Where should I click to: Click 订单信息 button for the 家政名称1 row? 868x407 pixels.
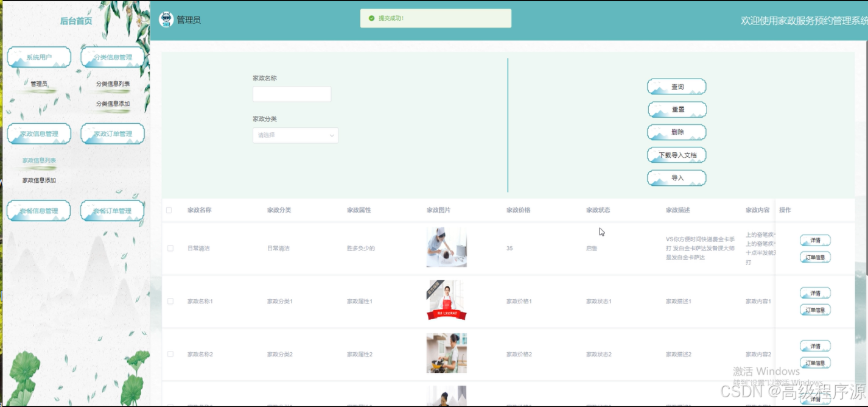[x=815, y=310]
